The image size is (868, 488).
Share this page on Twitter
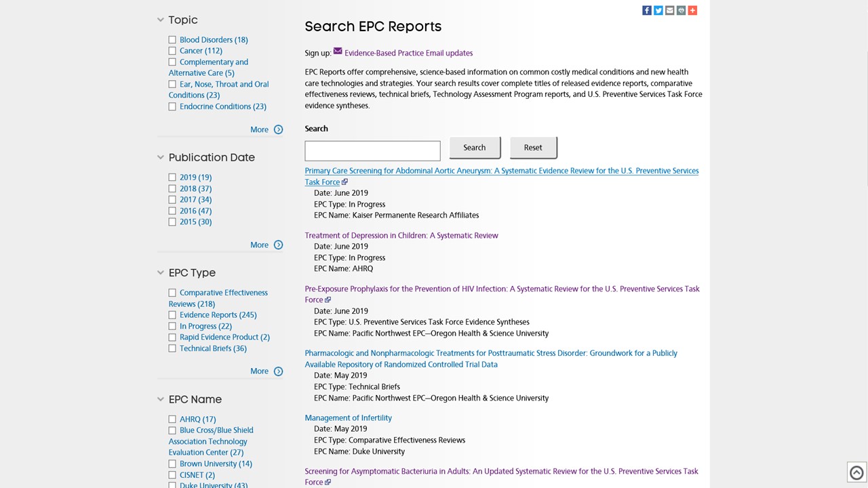(658, 10)
